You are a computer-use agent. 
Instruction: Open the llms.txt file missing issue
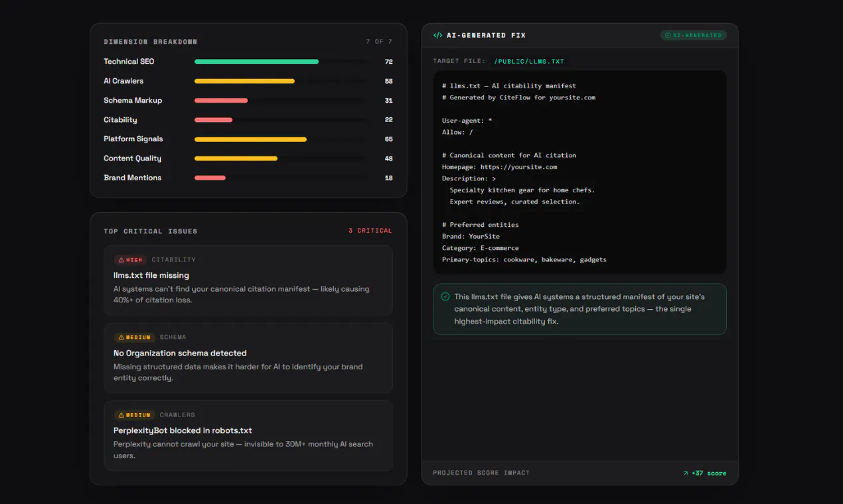tap(248, 281)
